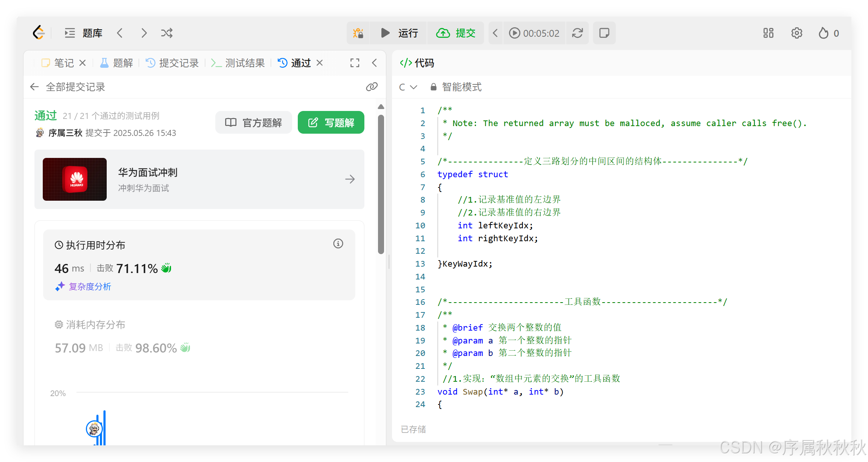Open the sticky note icon beside the timer
This screenshot has height=462, width=868.
click(x=604, y=33)
